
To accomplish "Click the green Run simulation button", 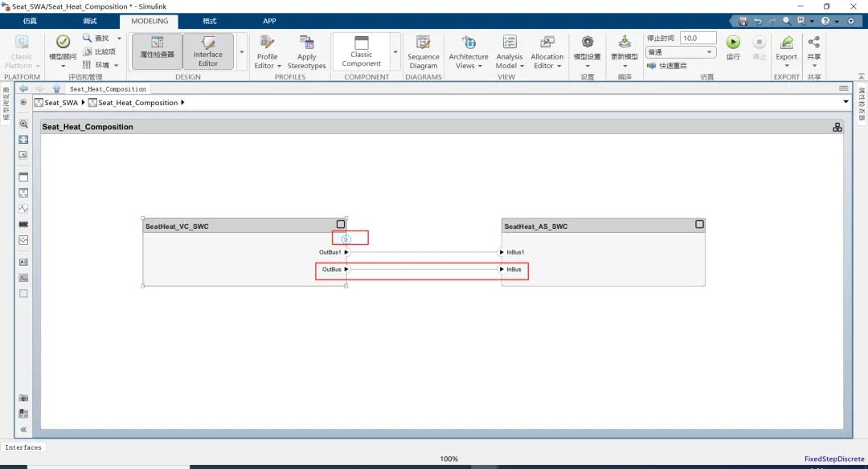I will pos(733,43).
